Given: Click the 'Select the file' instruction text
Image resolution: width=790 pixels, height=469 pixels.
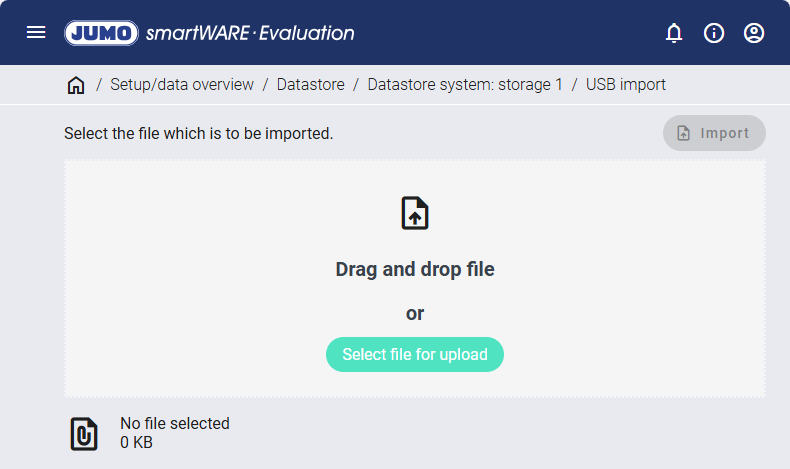Looking at the screenshot, I should (x=198, y=133).
